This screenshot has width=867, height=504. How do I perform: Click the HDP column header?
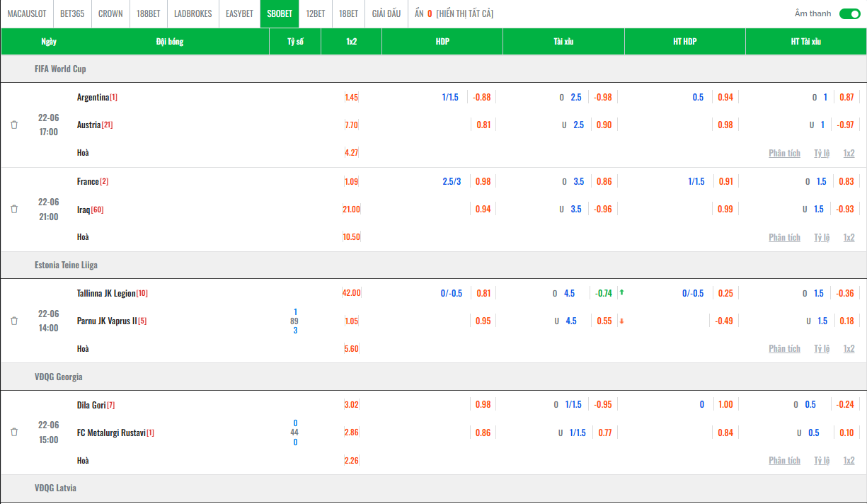[442, 41]
